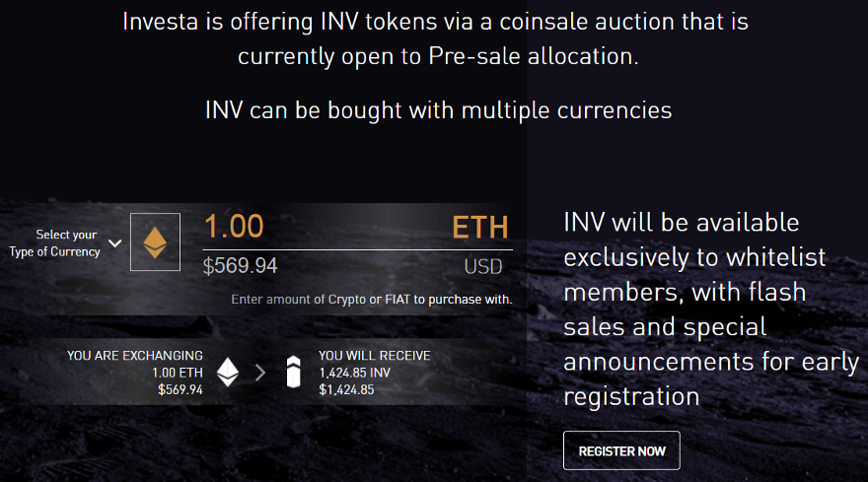Screen dimensions: 868x482
Task: Click the INV can be bought headline
Action: point(438,110)
